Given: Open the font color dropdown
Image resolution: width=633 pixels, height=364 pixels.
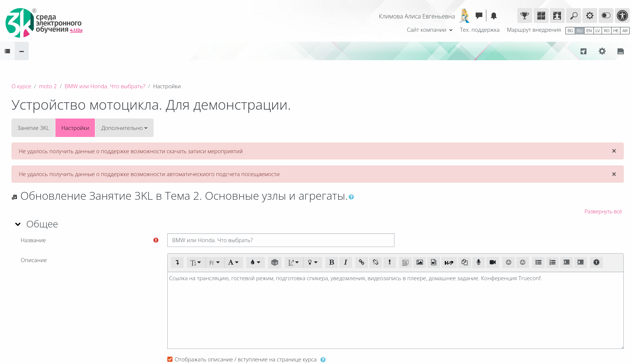Looking at the screenshot, I should [x=255, y=262].
